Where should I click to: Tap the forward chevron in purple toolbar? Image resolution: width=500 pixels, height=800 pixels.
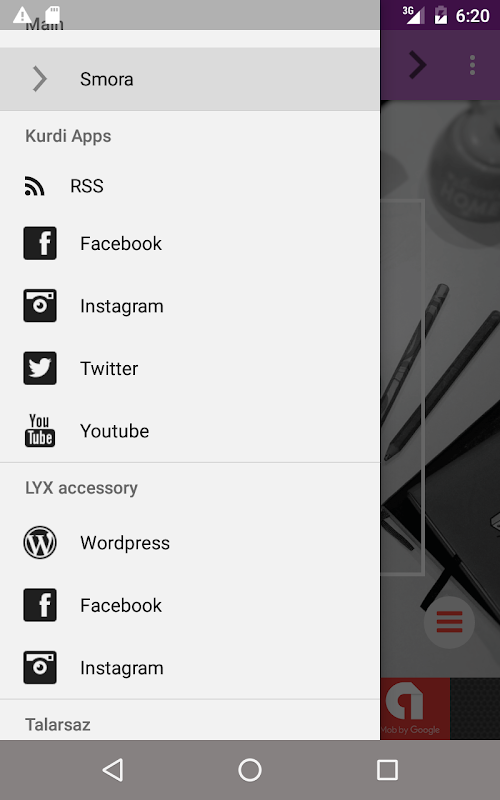(x=417, y=65)
